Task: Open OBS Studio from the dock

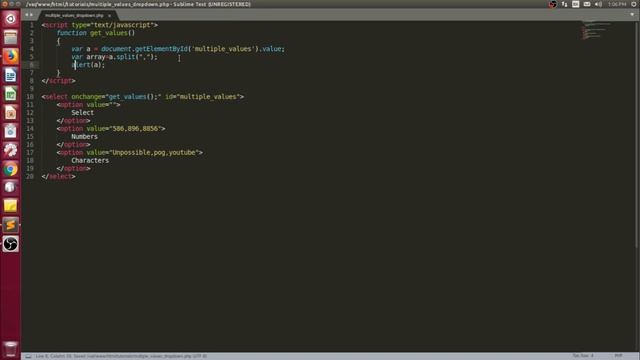Action: [x=11, y=244]
